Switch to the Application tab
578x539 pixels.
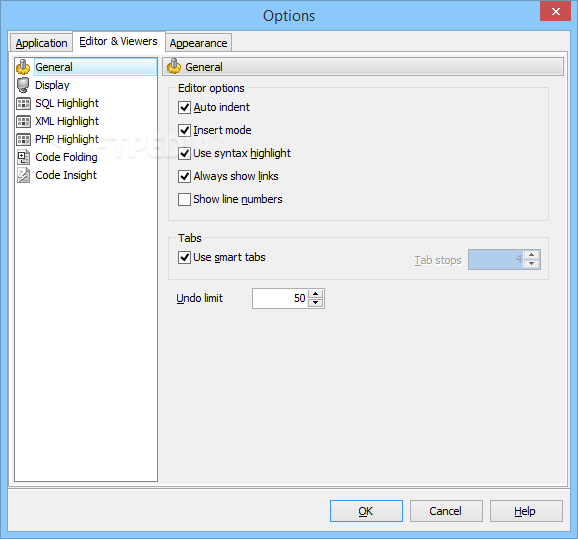(x=41, y=43)
